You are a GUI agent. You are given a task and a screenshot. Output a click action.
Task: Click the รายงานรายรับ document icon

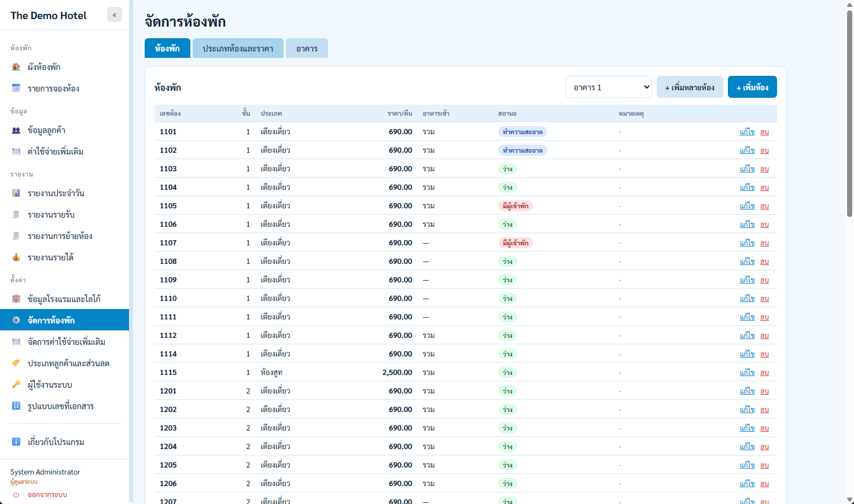[16, 215]
